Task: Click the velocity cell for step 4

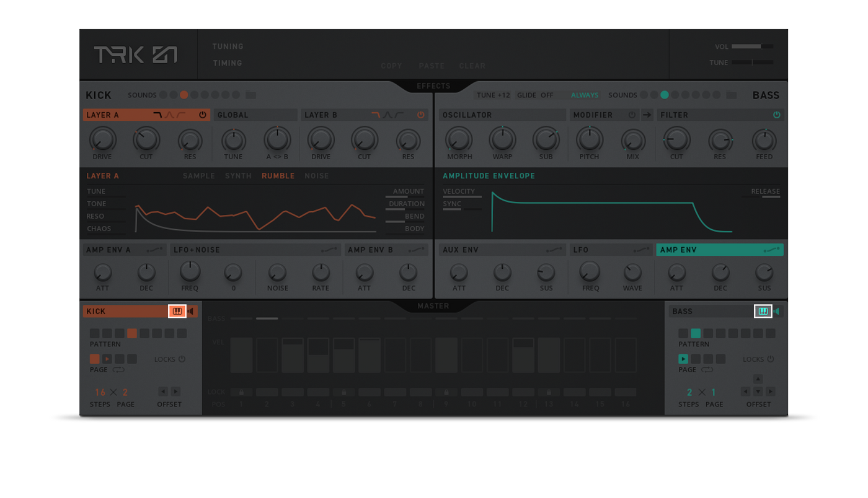Action: pyautogui.click(x=318, y=355)
